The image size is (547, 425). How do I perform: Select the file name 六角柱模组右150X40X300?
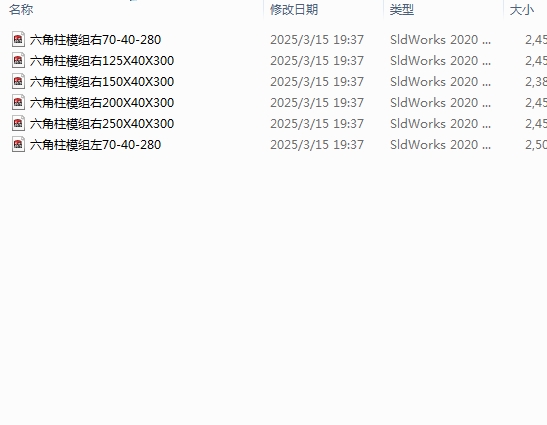point(102,82)
